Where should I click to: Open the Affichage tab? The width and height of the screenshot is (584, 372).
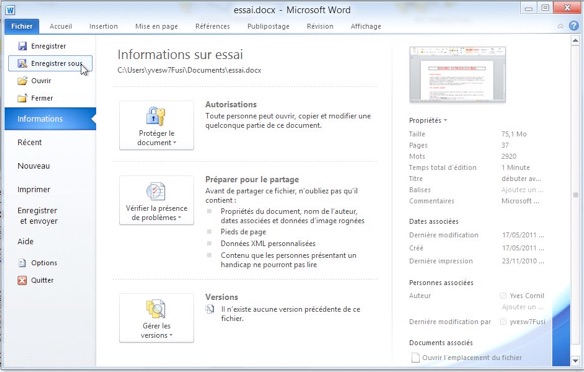pos(366,26)
